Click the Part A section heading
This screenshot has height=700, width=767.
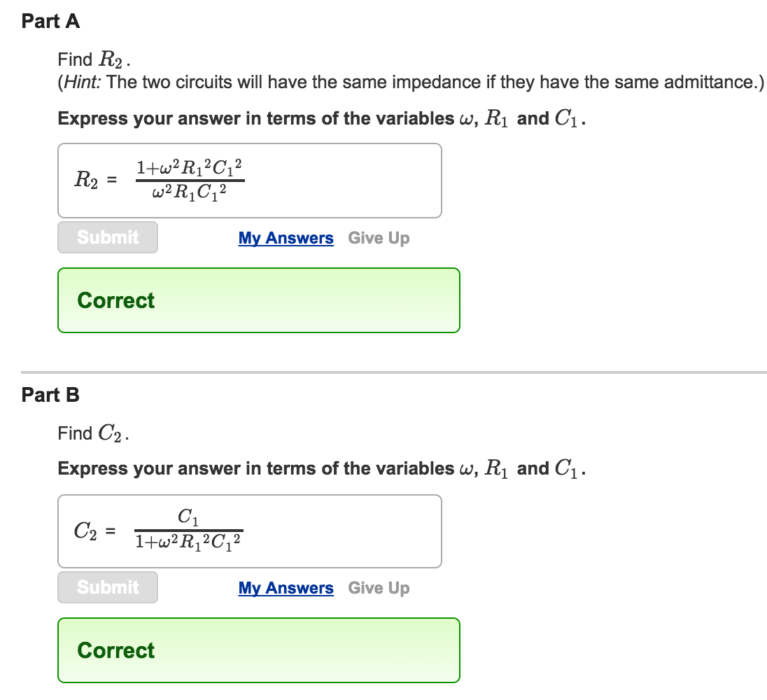[50, 21]
